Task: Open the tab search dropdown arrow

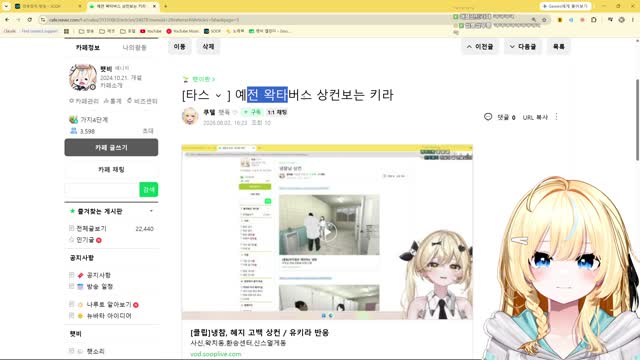Action: pos(6,7)
